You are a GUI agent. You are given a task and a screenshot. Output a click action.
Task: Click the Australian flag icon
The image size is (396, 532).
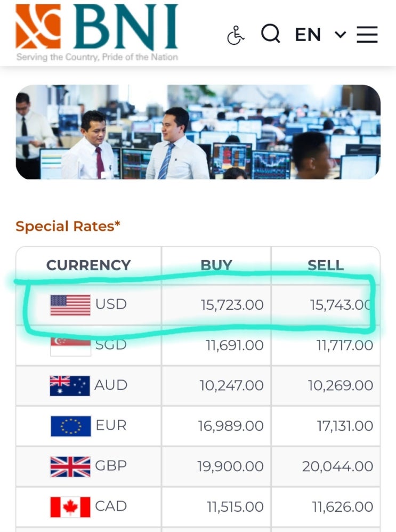click(70, 385)
